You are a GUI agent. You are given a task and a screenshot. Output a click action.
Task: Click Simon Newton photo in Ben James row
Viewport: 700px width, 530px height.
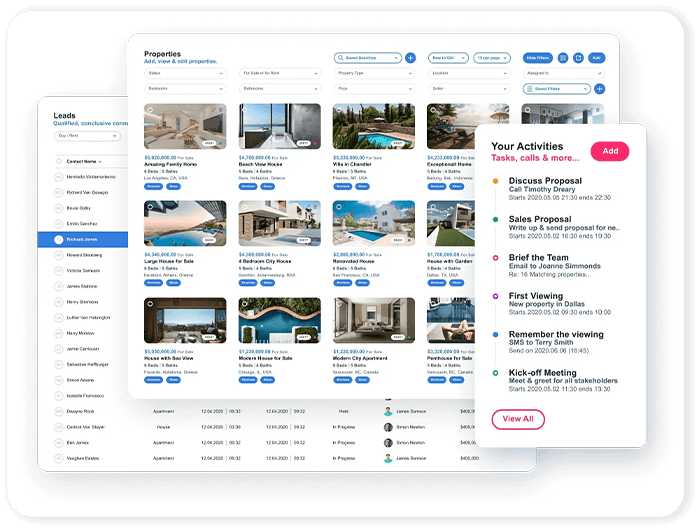pos(388,442)
